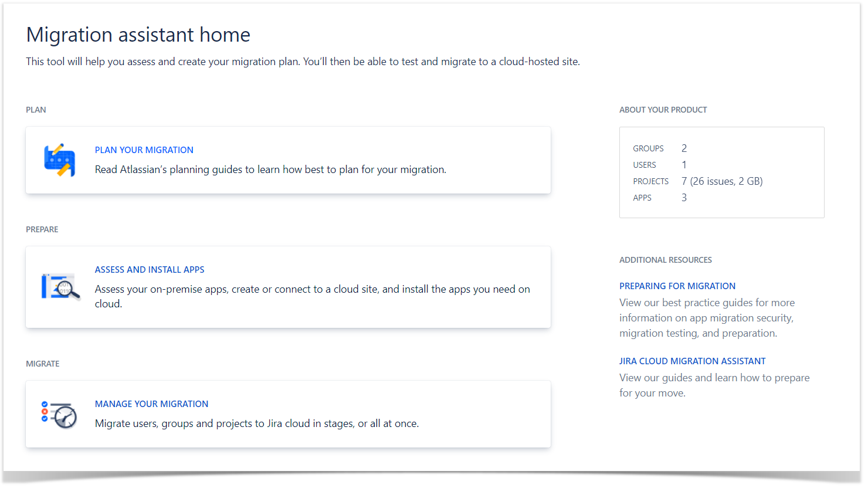Click the 'Assess your on-premise apps' description text

click(x=312, y=290)
